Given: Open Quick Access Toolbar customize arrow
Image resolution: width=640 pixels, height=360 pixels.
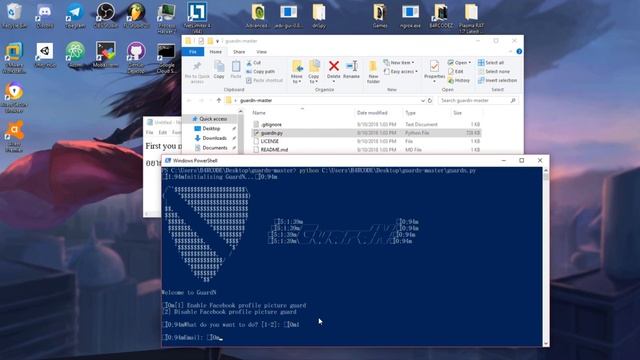Looking at the screenshot, I should pyautogui.click(x=218, y=41).
